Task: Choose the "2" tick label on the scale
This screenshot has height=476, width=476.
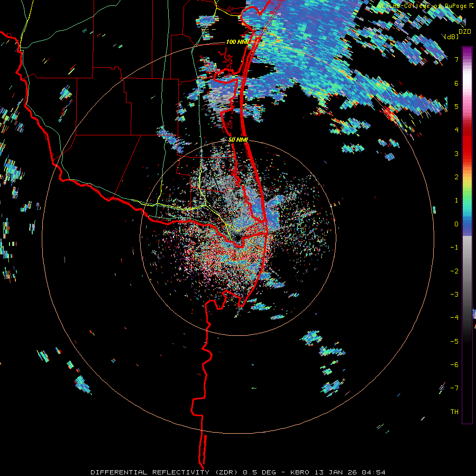Action: pos(456,177)
